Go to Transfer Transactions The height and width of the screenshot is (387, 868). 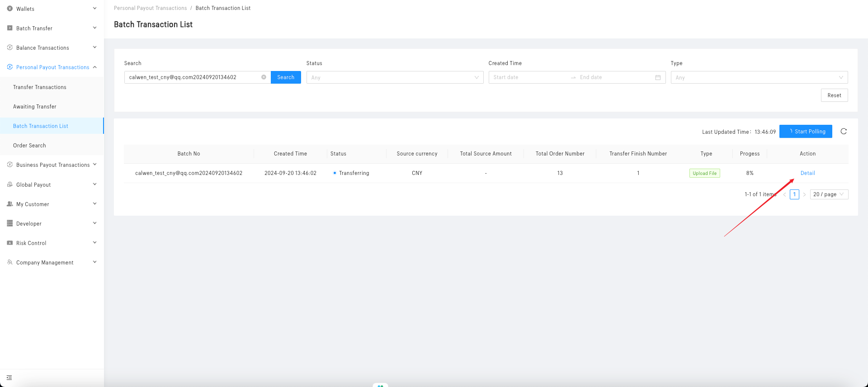tap(40, 87)
